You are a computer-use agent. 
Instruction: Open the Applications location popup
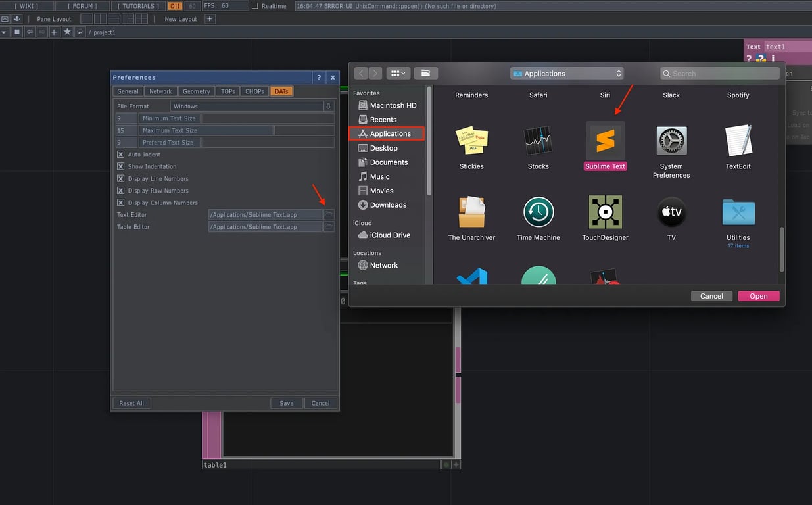tap(567, 74)
